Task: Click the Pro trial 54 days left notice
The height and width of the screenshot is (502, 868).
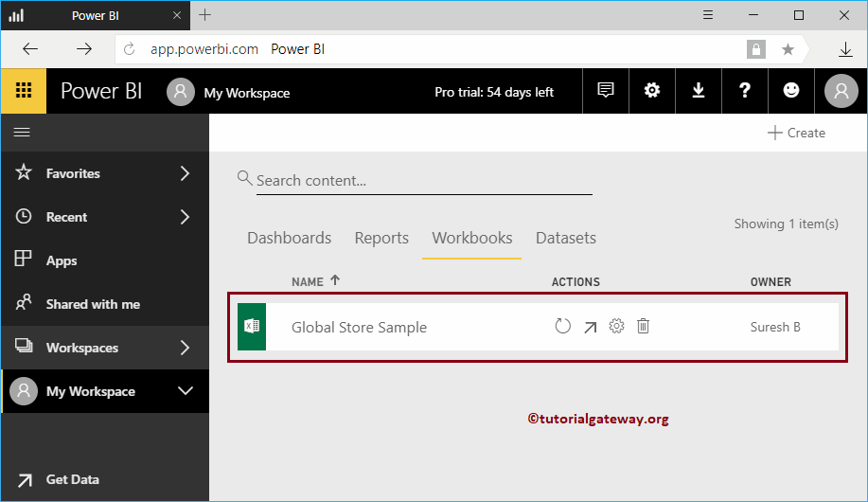Action: coord(494,92)
